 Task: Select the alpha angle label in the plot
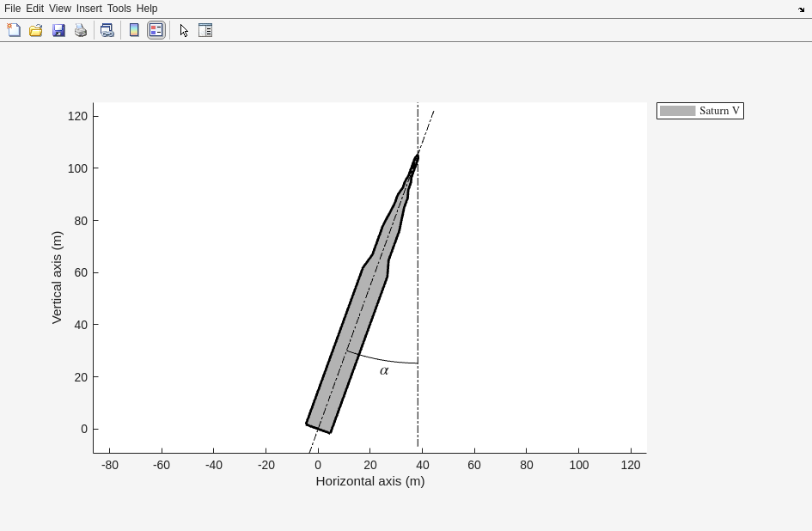pyautogui.click(x=384, y=371)
